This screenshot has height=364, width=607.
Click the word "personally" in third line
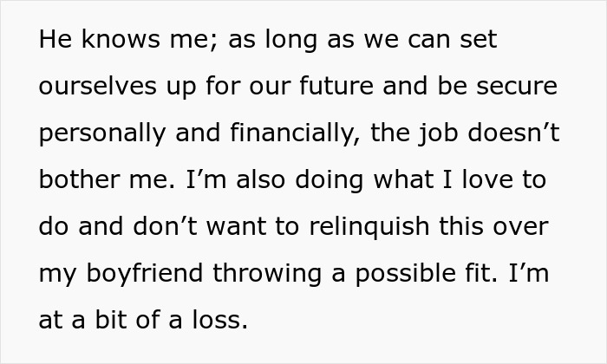point(102,133)
